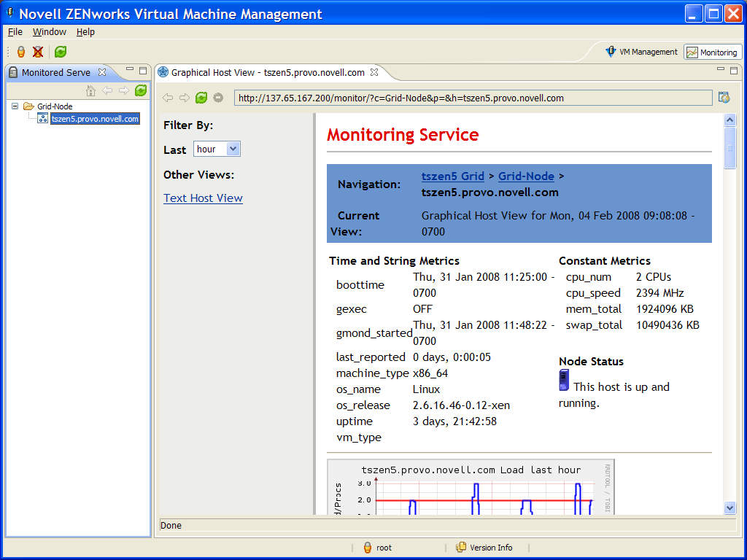
Task: Click the home icon in Monitored Servers panel
Action: [x=91, y=90]
